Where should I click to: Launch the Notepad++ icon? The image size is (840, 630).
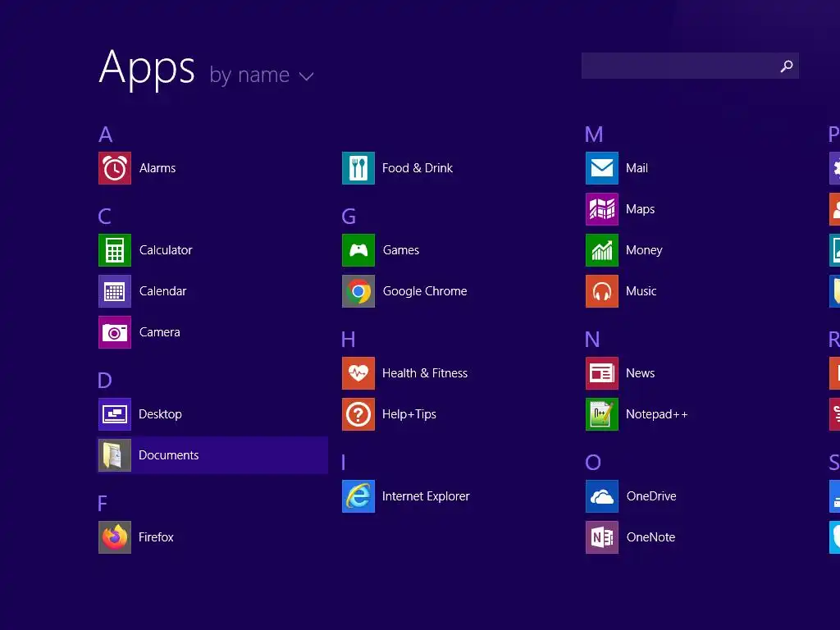[x=602, y=414]
